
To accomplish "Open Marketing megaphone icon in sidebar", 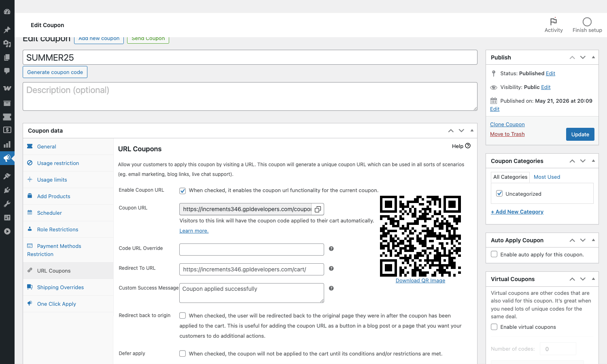I will pyautogui.click(x=7, y=158).
